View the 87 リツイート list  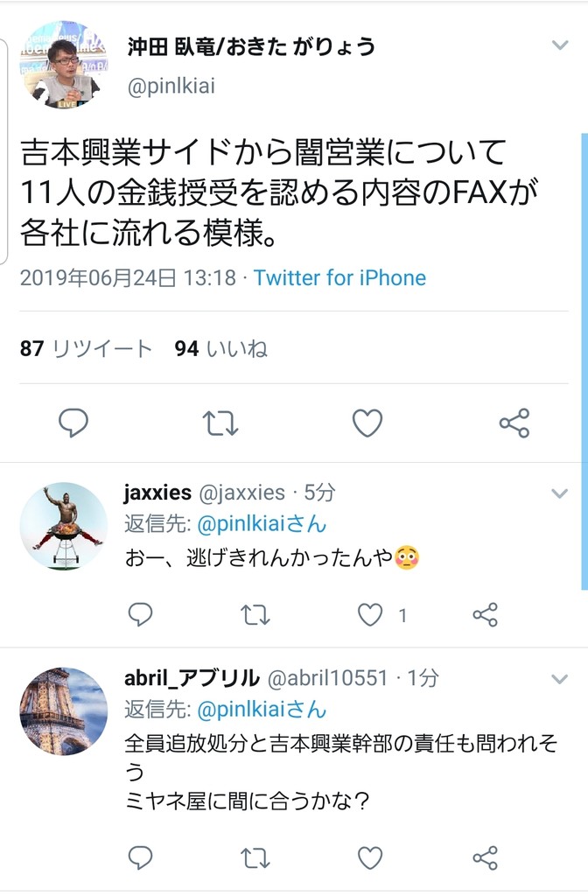86,348
